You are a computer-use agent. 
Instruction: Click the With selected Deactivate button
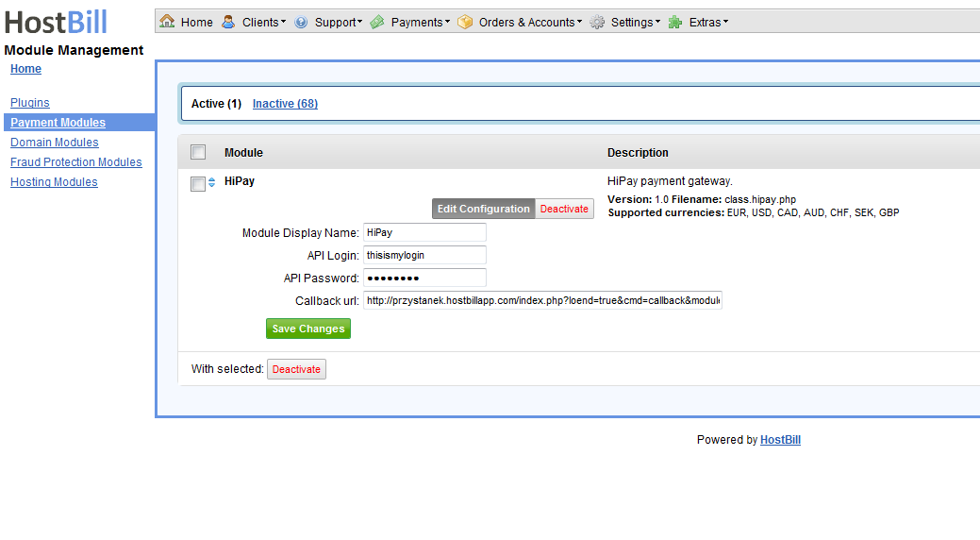click(x=296, y=369)
